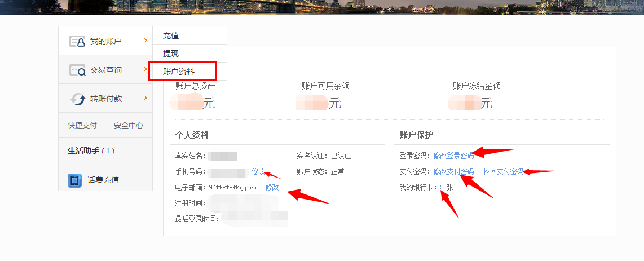644x261 pixels.
Task: Click the 我的账户 account icon
Action: click(x=77, y=41)
